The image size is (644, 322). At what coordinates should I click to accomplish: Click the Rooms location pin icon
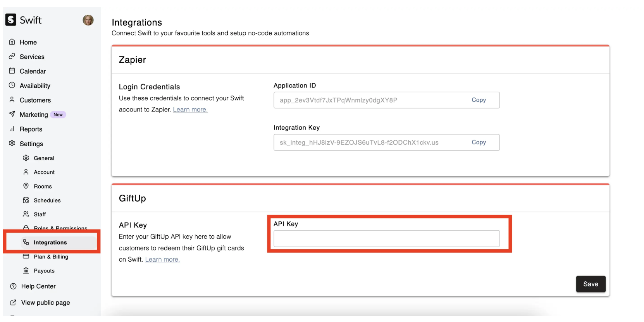pos(26,186)
